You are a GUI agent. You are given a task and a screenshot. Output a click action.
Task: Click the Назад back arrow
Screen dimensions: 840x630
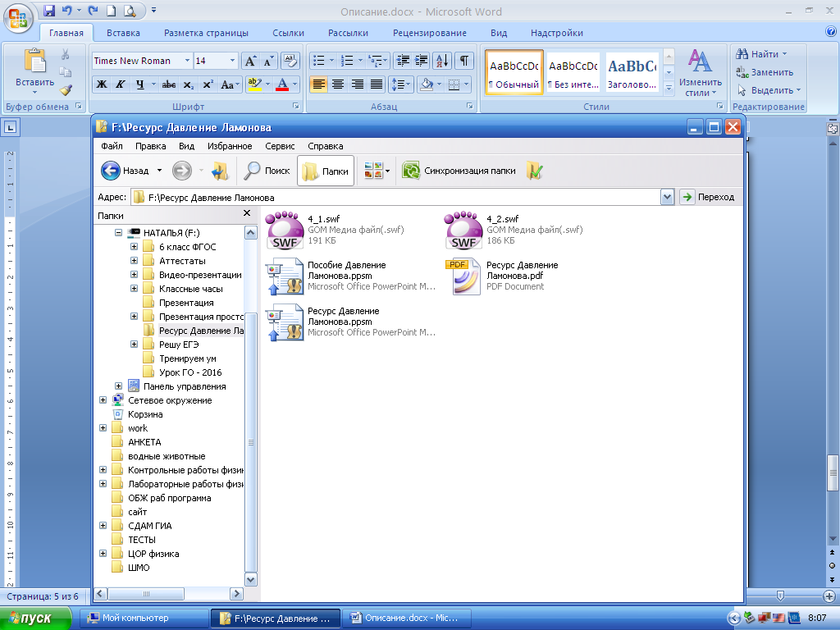(x=111, y=171)
